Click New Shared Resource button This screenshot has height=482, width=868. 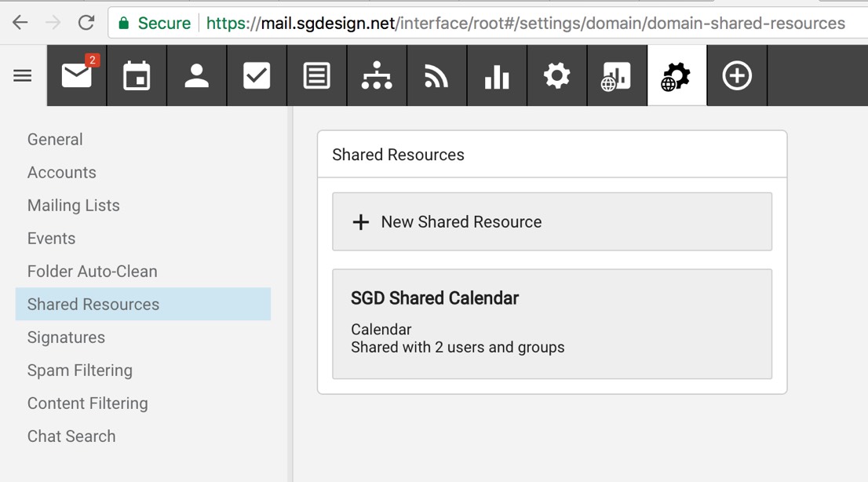(x=552, y=222)
